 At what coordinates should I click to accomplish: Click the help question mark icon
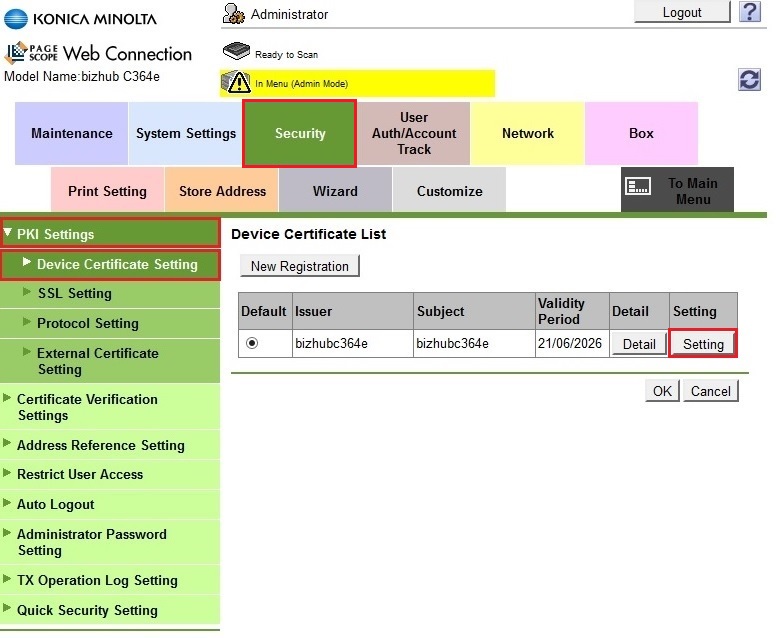749,11
